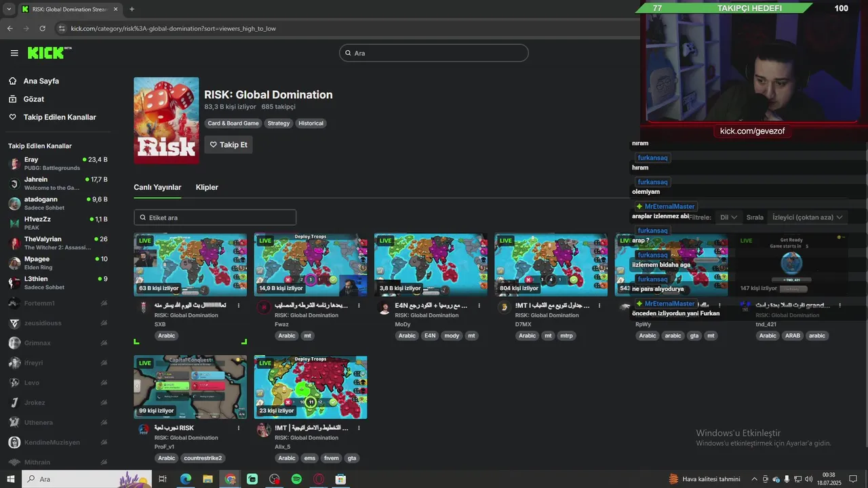This screenshot has height=488, width=868.
Task: Open File Explorer from the taskbar
Action: (x=208, y=479)
